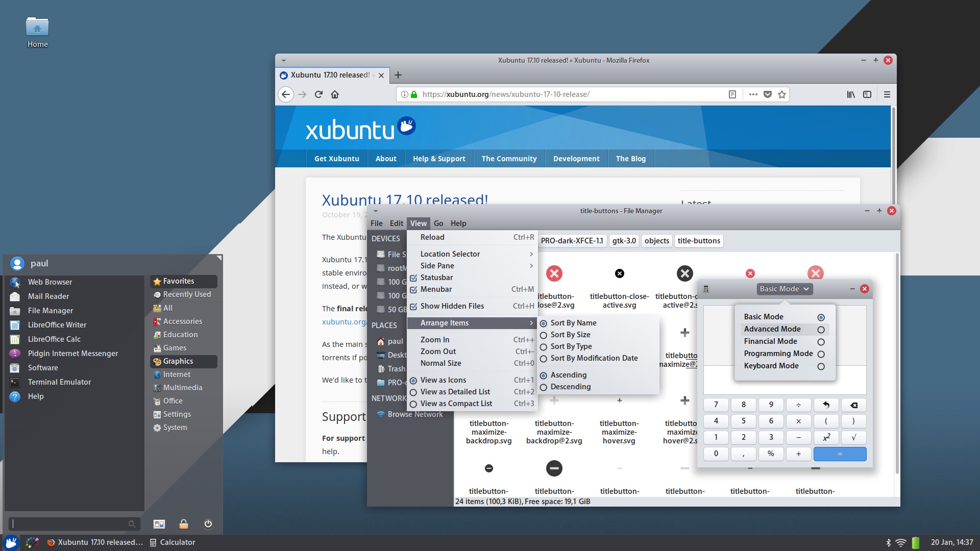The width and height of the screenshot is (980, 551).
Task: Select Advanced Mode radio option
Action: [x=821, y=330]
